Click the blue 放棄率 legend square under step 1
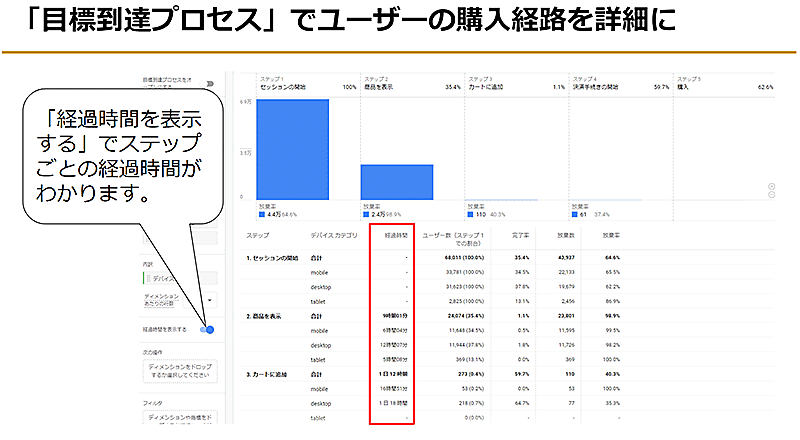This screenshot has width=800, height=440. [x=262, y=214]
